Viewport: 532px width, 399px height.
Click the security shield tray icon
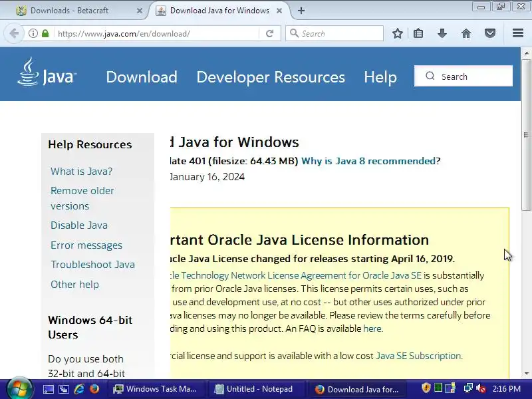[x=426, y=388]
